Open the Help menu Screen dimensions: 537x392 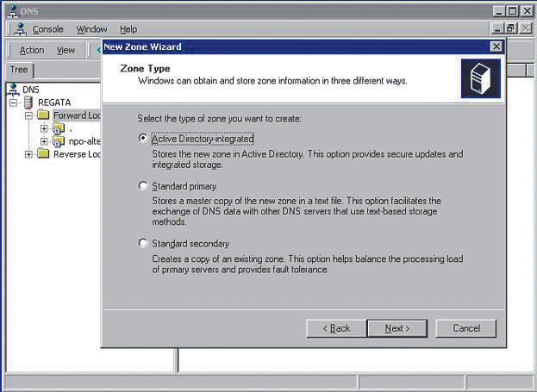point(128,29)
